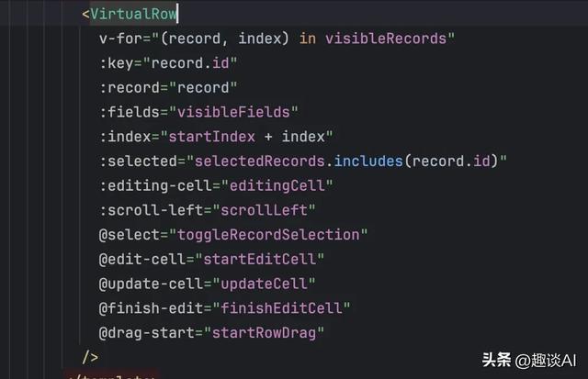
Task: Click the 'in' keyword in v-for
Action: [x=308, y=39]
